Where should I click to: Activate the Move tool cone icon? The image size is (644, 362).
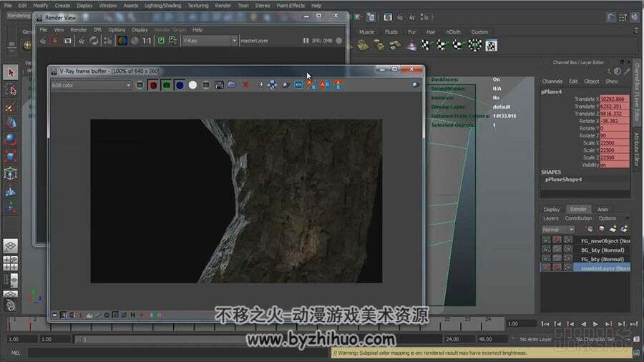coord(11,123)
